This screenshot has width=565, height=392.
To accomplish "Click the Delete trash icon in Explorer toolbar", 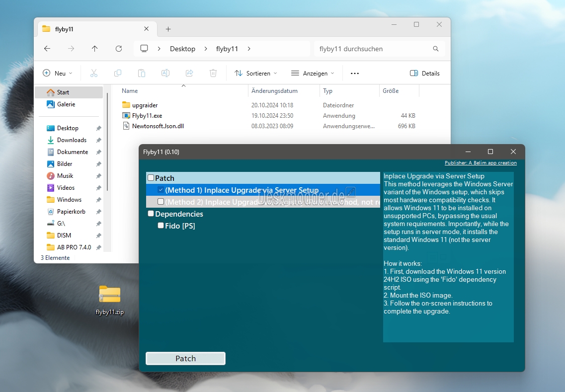I will [213, 73].
